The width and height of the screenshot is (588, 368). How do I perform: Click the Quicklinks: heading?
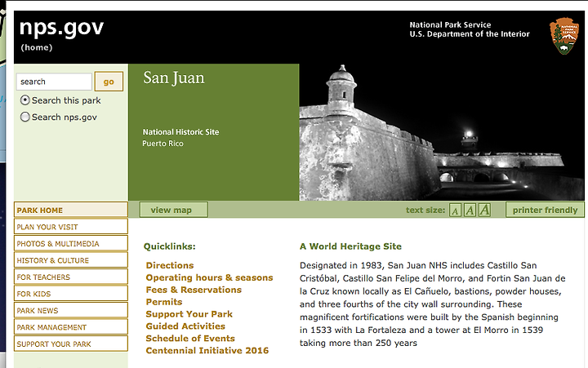pyautogui.click(x=170, y=246)
